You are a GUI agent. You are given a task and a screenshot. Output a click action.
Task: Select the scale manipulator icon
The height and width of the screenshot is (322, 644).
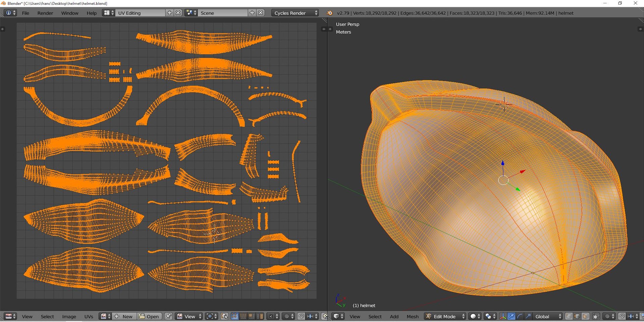528,316
